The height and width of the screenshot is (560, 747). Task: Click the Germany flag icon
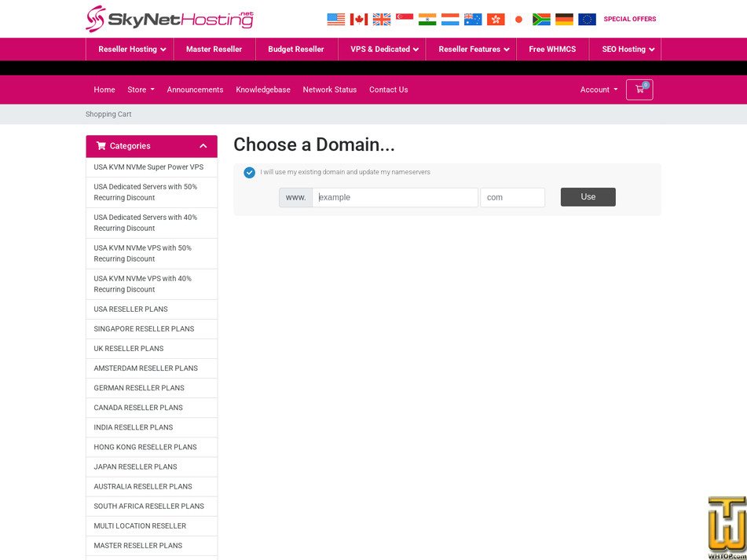click(x=564, y=19)
